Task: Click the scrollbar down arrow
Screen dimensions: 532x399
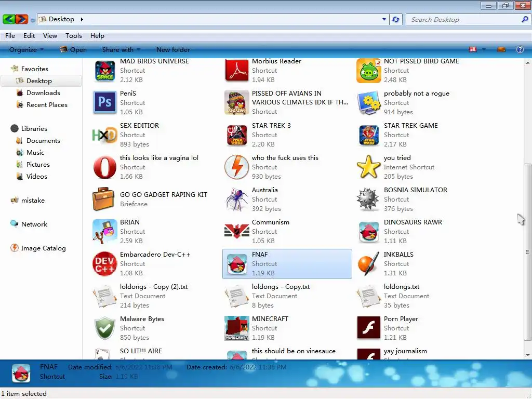Action: 527,355
